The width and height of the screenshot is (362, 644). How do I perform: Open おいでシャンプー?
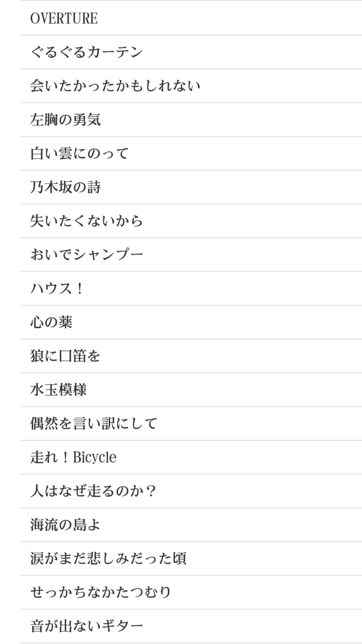click(86, 255)
